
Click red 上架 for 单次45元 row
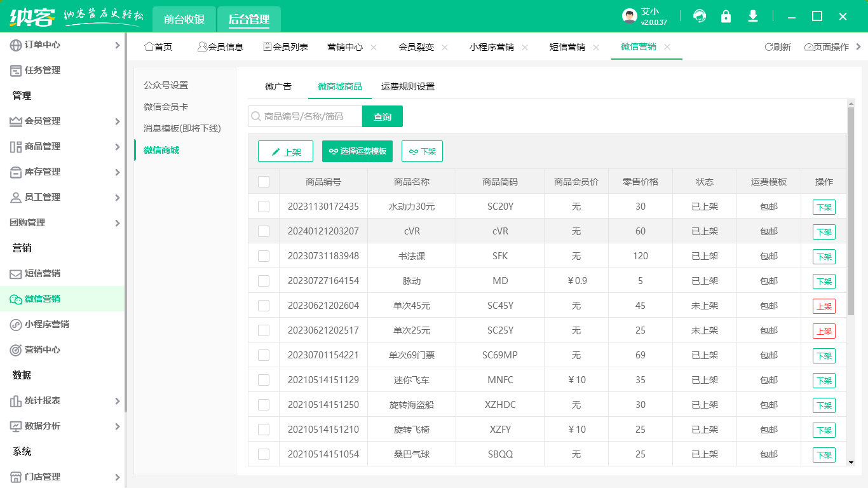pyautogui.click(x=824, y=306)
